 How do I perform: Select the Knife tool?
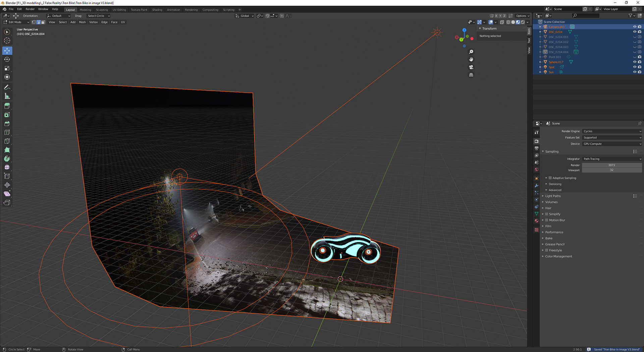(x=7, y=141)
